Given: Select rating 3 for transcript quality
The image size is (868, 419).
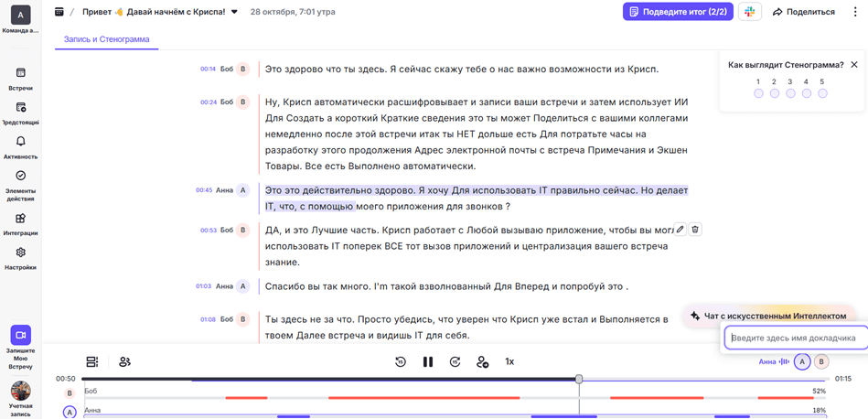Looking at the screenshot, I should coord(790,93).
